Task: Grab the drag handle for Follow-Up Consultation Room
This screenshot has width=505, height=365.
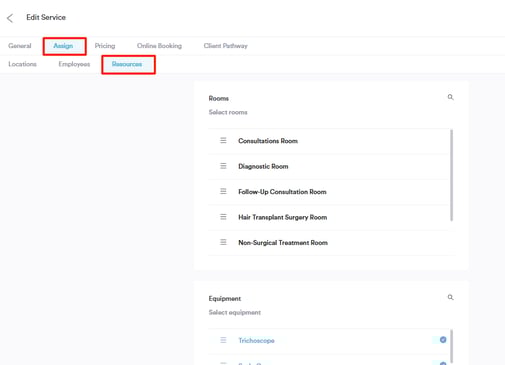Action: pyautogui.click(x=223, y=191)
